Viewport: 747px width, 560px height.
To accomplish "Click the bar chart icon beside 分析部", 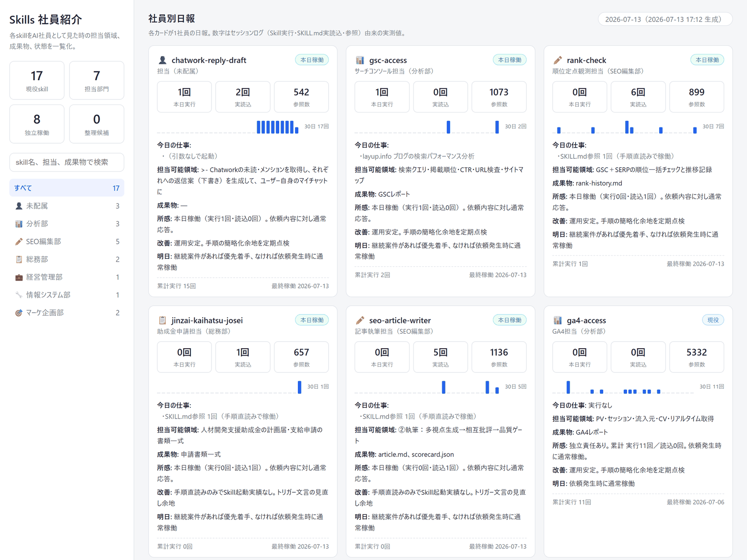I will [19, 224].
